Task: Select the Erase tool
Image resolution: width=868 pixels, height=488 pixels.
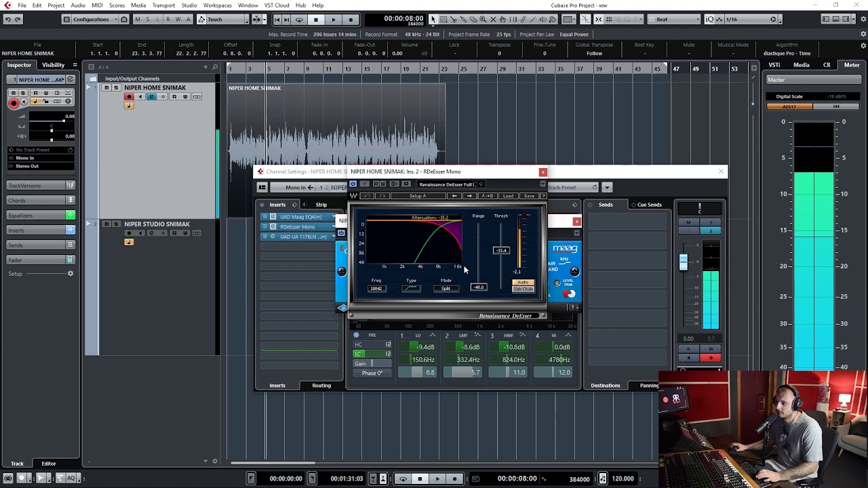Action: coord(473,19)
